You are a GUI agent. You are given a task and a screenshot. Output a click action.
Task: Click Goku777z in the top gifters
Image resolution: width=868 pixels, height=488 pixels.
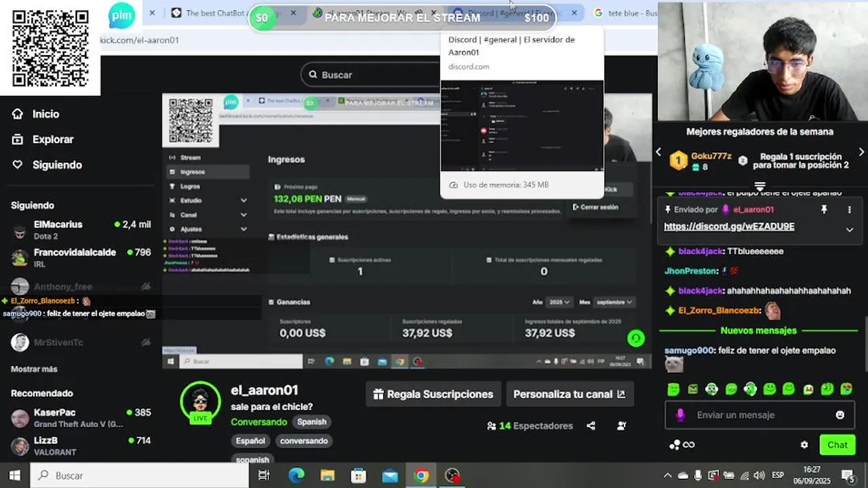(711, 156)
